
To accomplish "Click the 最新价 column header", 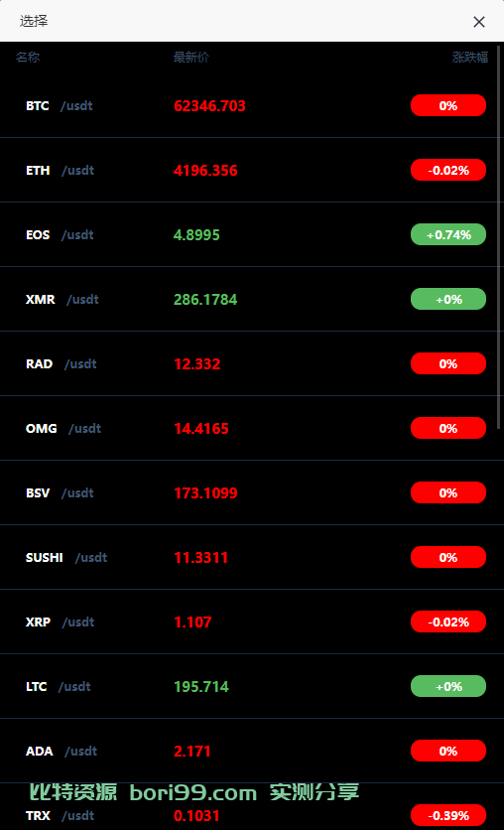I will pos(190,58).
